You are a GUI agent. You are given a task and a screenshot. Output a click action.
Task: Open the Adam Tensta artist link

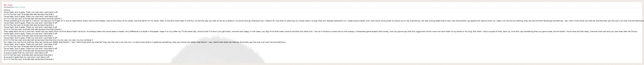[x=19, y=7]
